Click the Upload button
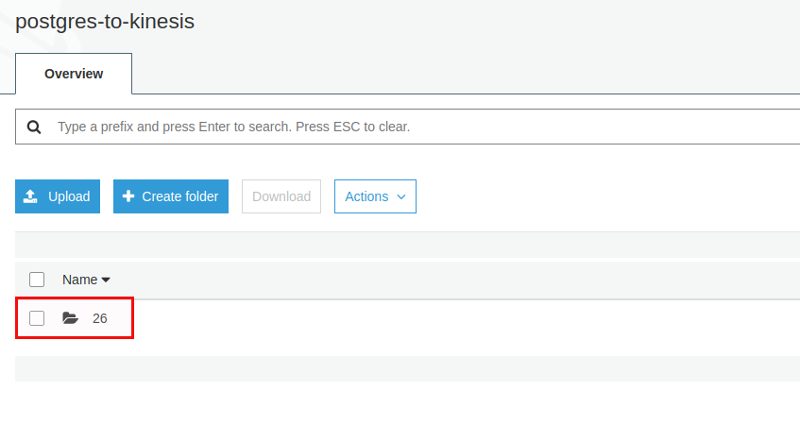 coord(58,196)
